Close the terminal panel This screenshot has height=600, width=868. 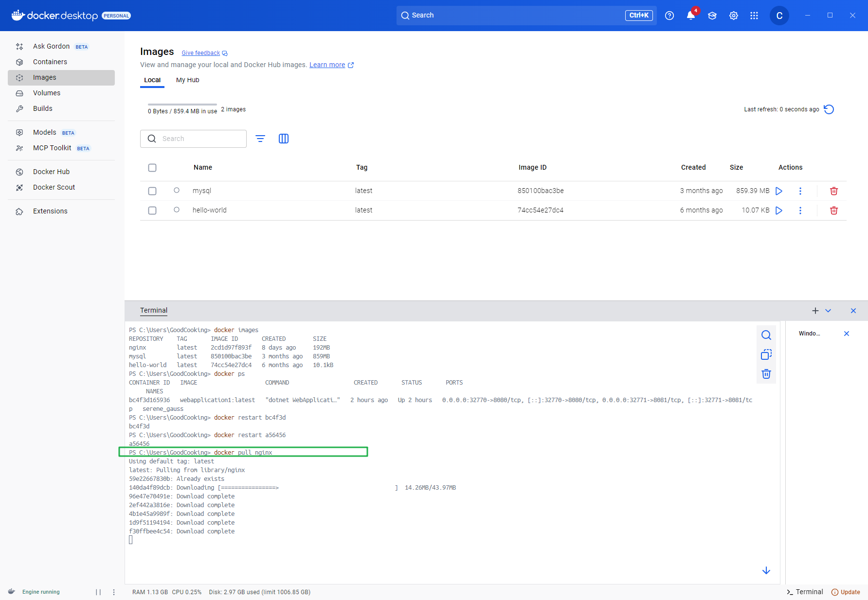click(853, 311)
